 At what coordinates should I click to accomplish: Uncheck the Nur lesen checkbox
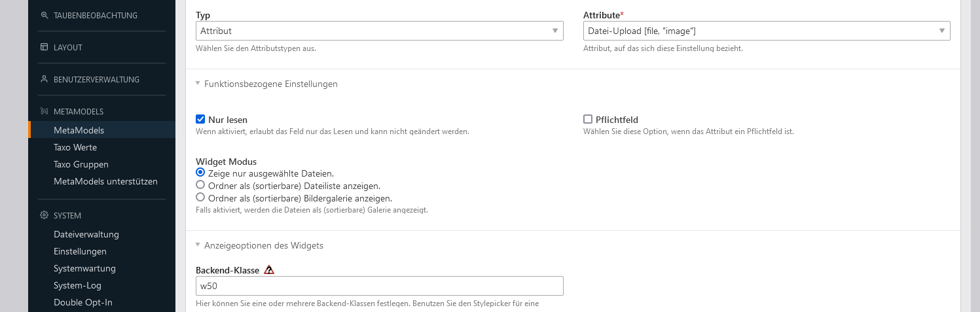click(201, 119)
